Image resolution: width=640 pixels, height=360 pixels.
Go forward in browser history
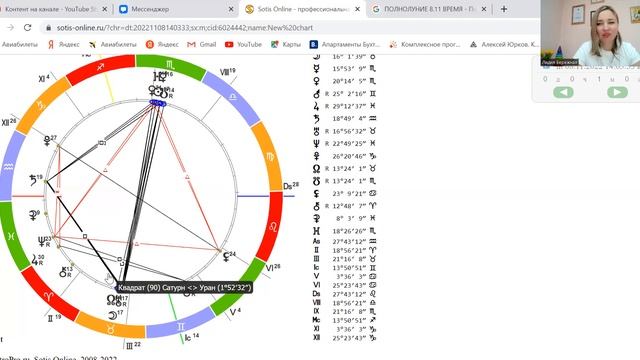[11, 28]
